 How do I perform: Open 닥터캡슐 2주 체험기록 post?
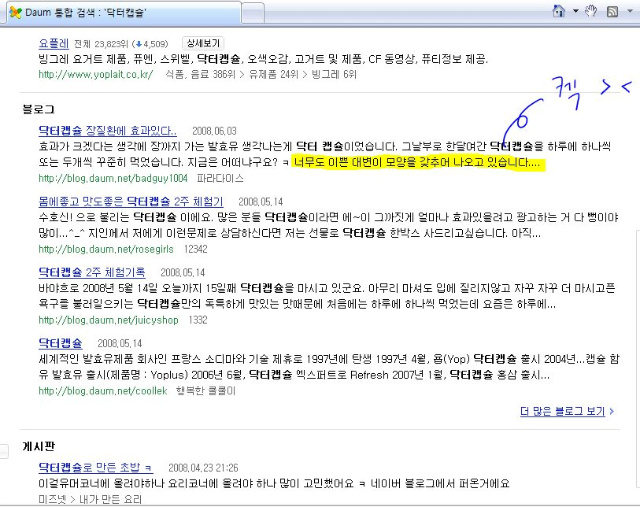tap(92, 272)
